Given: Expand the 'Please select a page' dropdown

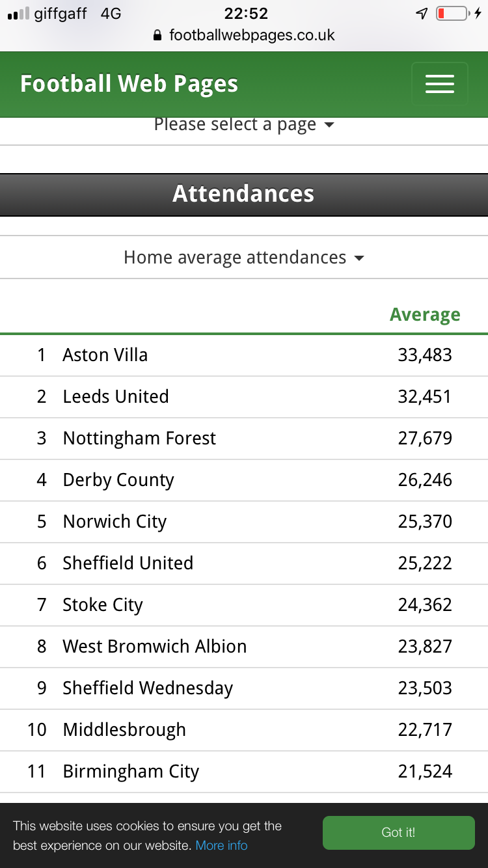Looking at the screenshot, I should pos(244,124).
